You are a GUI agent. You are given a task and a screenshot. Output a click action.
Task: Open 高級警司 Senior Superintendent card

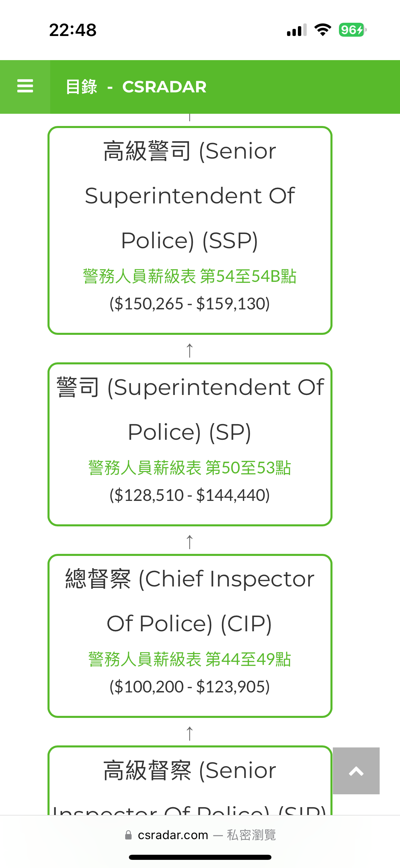190,231
